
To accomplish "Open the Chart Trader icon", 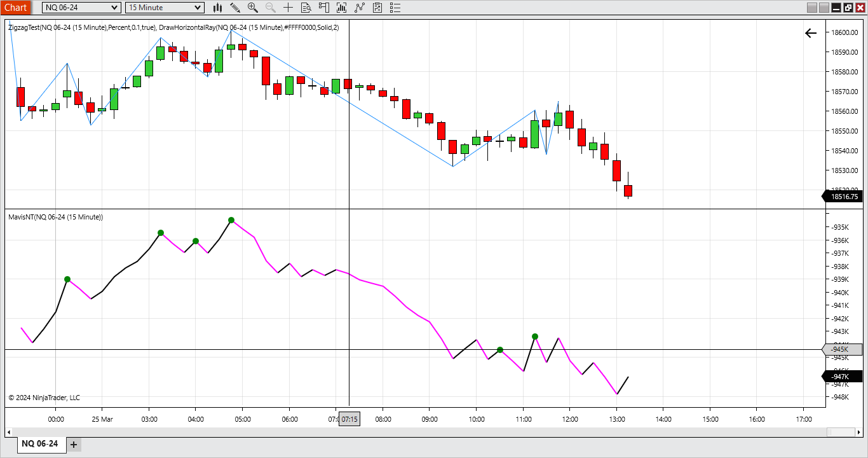I will (324, 8).
